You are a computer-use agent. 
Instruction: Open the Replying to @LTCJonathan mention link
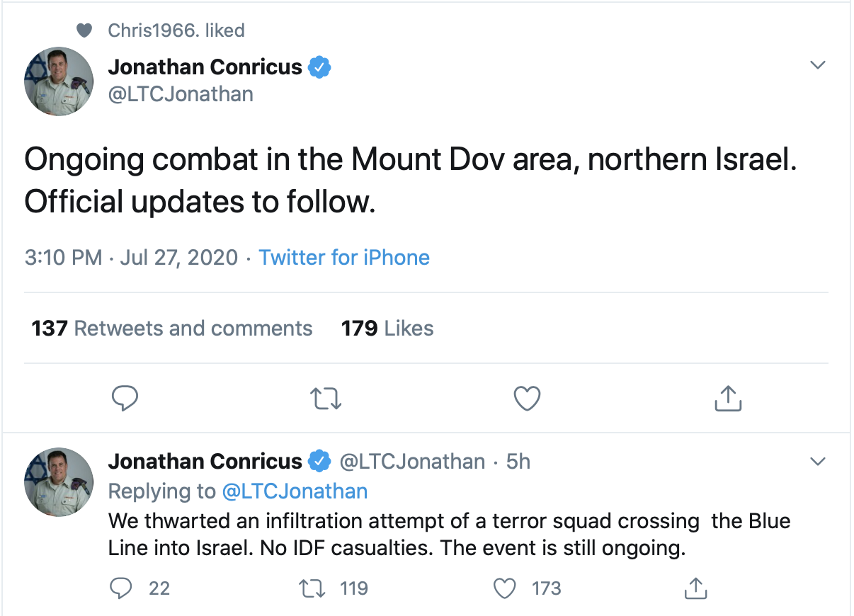295,491
